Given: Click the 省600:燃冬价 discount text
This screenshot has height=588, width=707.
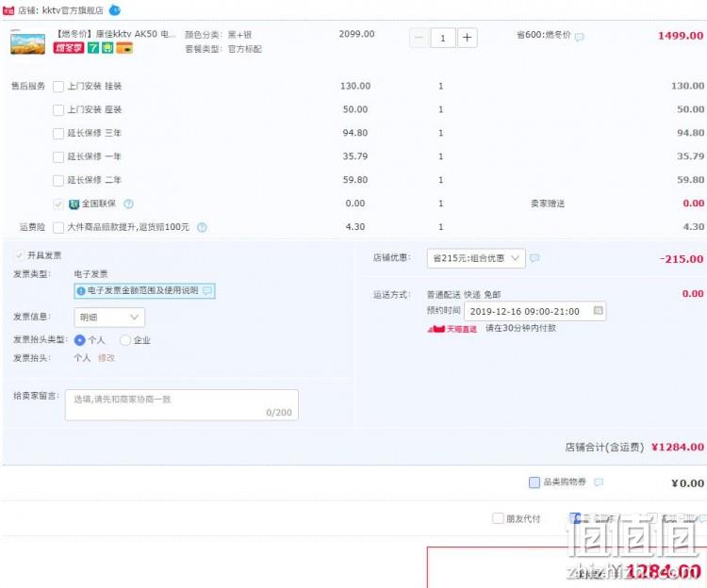Looking at the screenshot, I should click(544, 35).
